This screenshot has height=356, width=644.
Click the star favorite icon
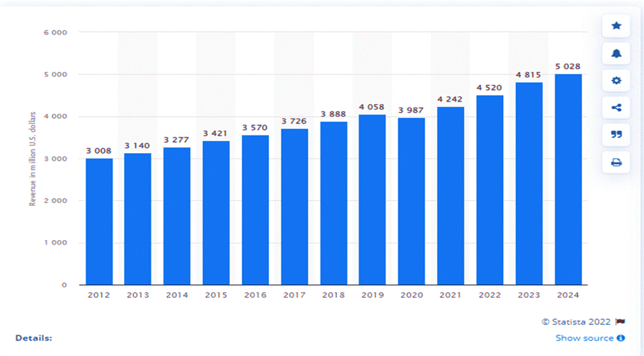[616, 26]
